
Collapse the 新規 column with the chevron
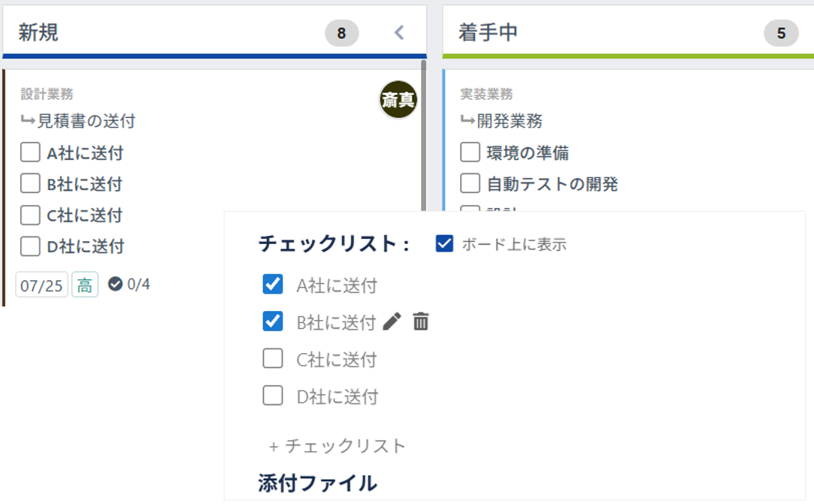click(x=399, y=32)
